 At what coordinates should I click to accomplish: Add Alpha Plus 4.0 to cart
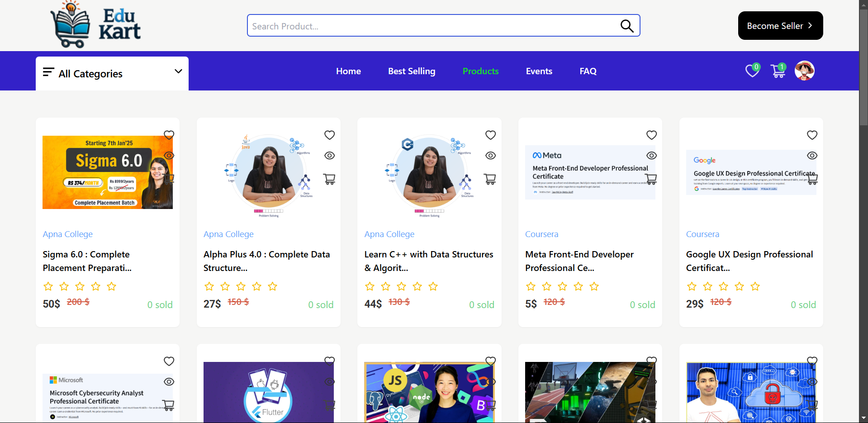pos(329,179)
